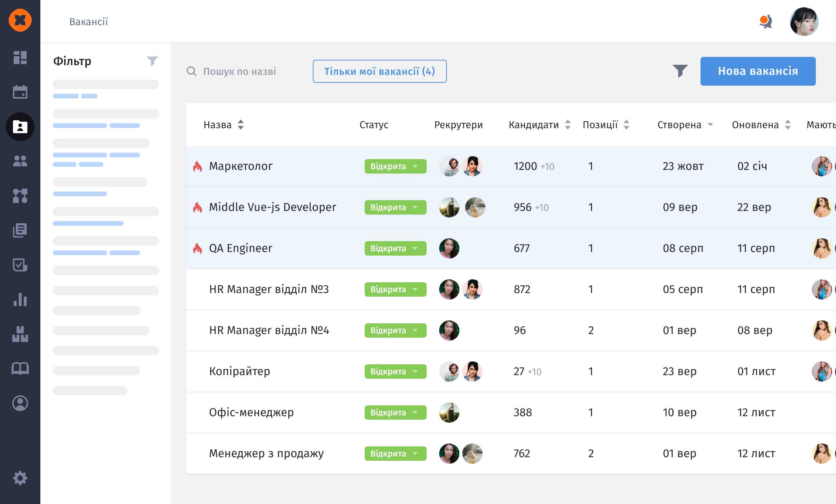Collapse filter panel via Фільтр funnel icon

pos(152,61)
